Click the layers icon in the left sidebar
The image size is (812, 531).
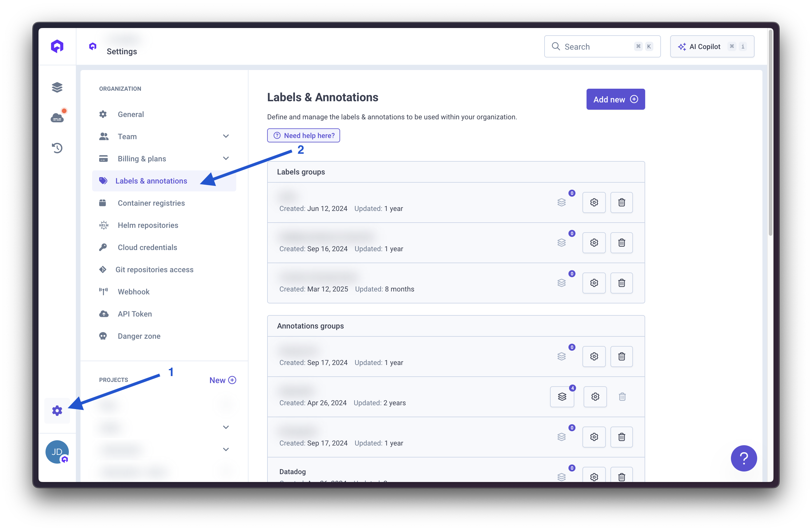[x=57, y=87]
